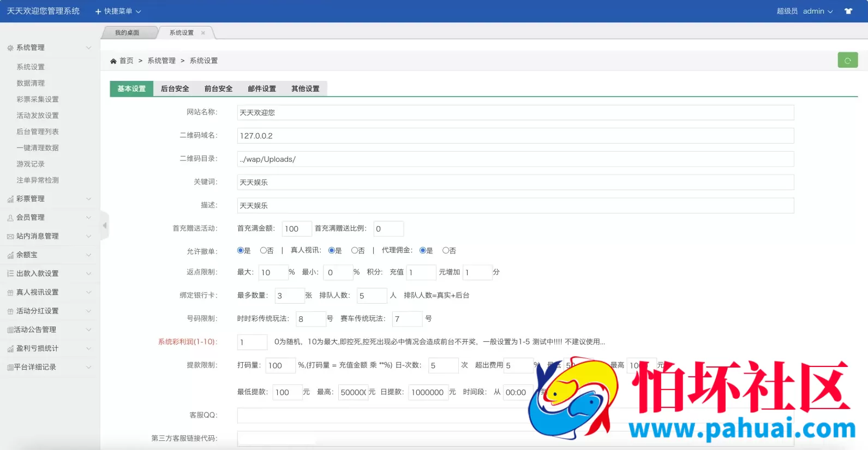Select 是 for 允许撤单
This screenshot has height=450, width=868.
coord(240,250)
